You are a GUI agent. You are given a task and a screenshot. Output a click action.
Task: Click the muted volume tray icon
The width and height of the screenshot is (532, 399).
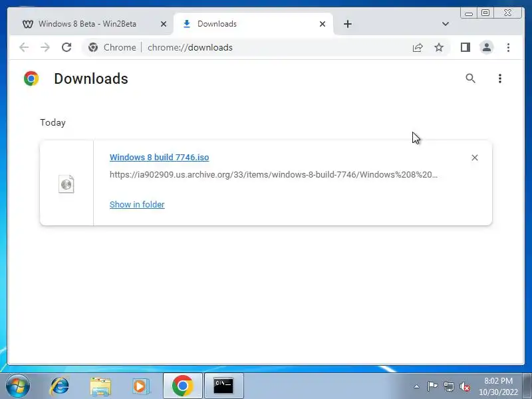(x=464, y=386)
